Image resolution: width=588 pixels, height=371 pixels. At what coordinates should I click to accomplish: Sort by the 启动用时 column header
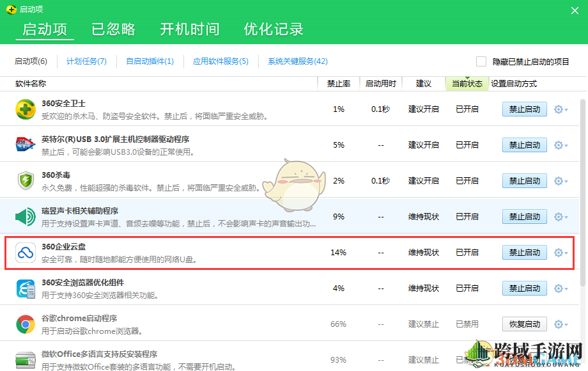(381, 84)
